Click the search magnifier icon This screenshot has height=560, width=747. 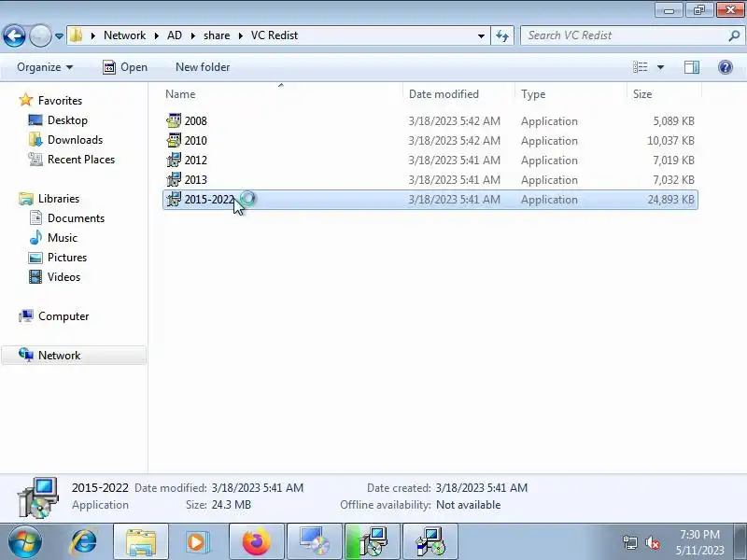[x=734, y=35]
